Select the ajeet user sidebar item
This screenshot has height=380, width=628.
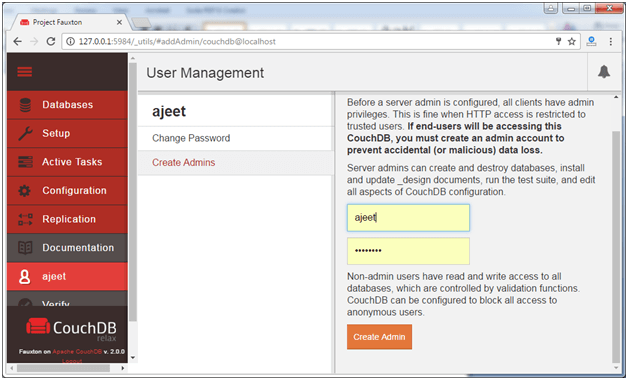[x=67, y=276]
